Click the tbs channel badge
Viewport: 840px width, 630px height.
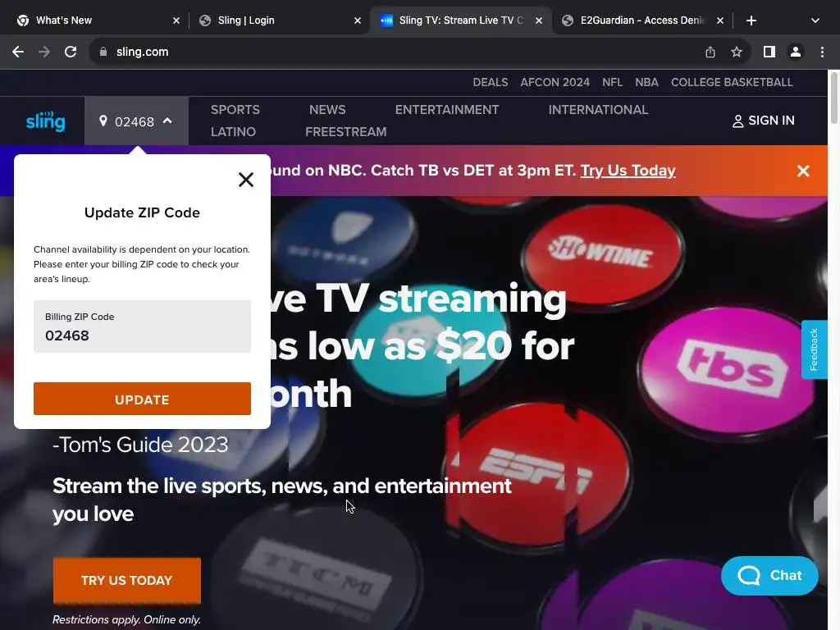pos(729,370)
